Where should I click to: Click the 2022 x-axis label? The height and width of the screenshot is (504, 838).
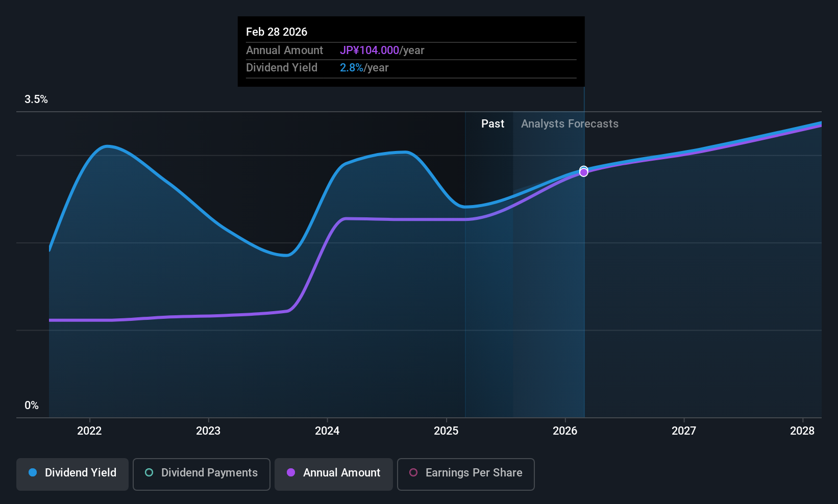click(89, 431)
